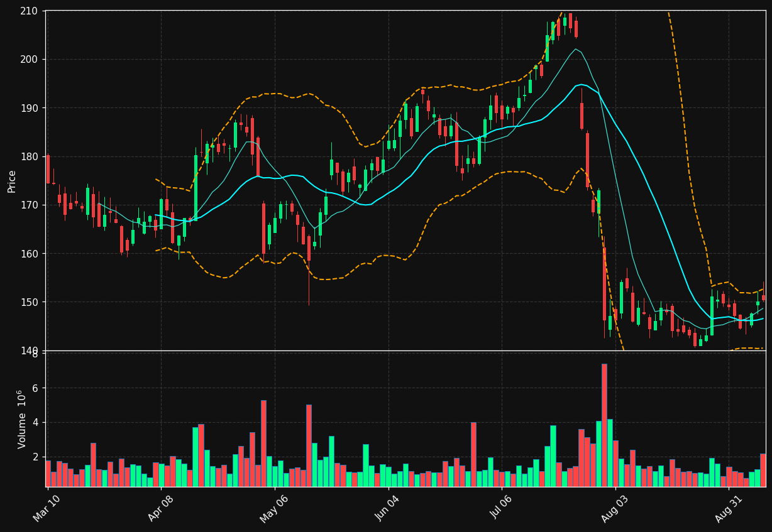Viewport: 772px width, 532px height.
Task: Click the 160 price axis label
Action: tap(30, 254)
